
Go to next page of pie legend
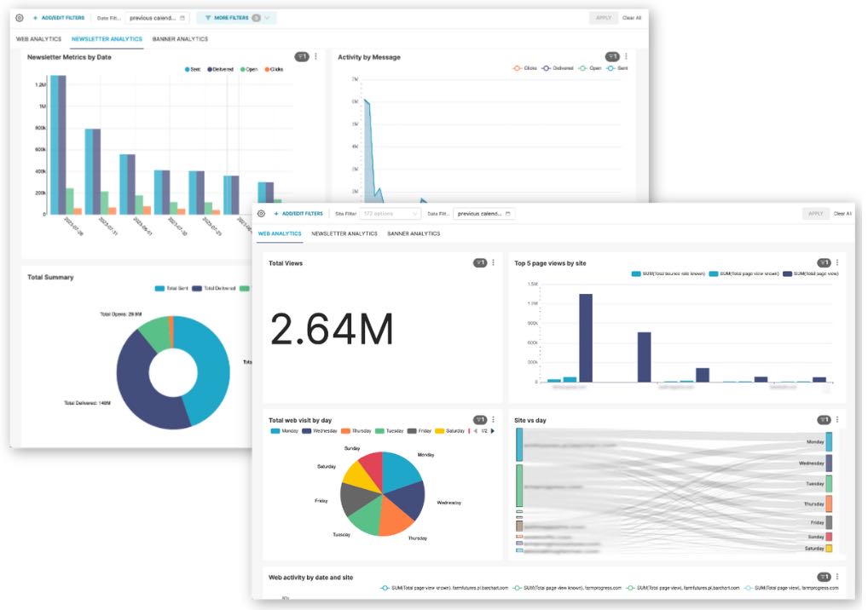[x=494, y=431]
